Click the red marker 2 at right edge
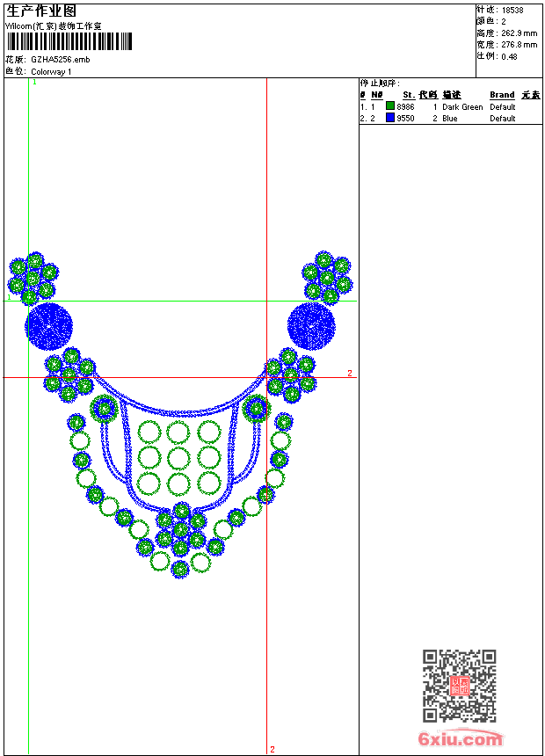545x756 pixels. click(x=349, y=374)
